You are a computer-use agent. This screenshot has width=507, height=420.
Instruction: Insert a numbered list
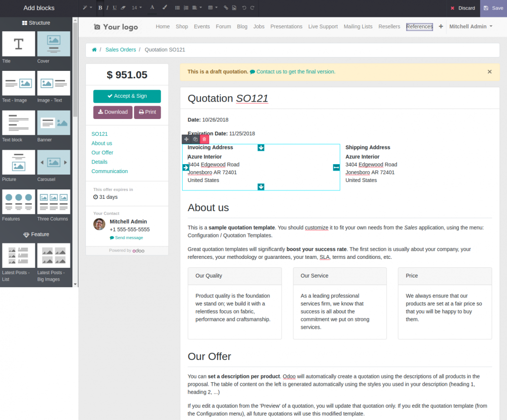click(186, 7)
